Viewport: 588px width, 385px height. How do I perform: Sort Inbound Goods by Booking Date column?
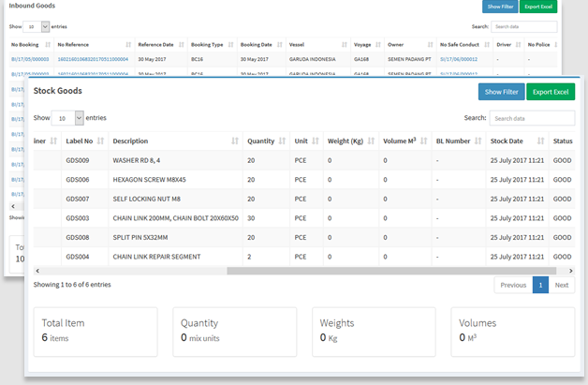261,45
